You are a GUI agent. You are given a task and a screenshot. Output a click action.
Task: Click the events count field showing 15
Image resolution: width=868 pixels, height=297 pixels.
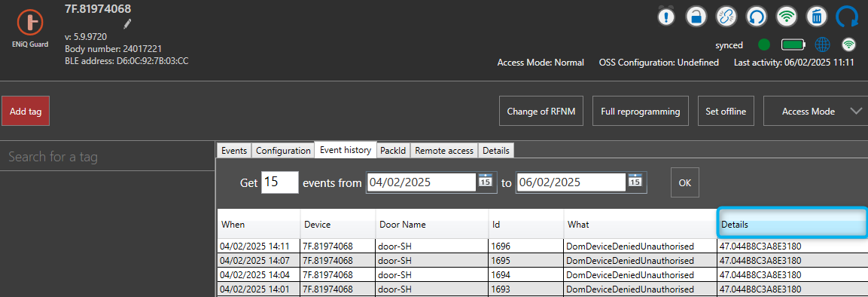[x=280, y=182]
